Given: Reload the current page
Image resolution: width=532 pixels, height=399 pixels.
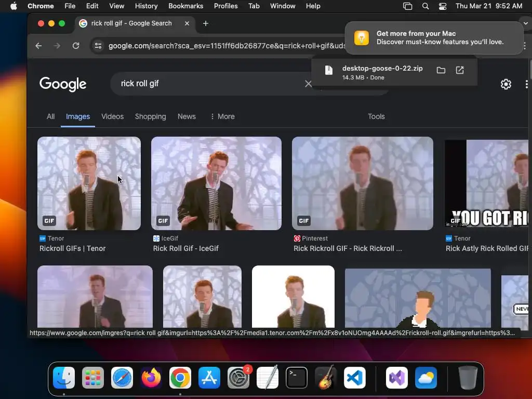Looking at the screenshot, I should pyautogui.click(x=76, y=46).
